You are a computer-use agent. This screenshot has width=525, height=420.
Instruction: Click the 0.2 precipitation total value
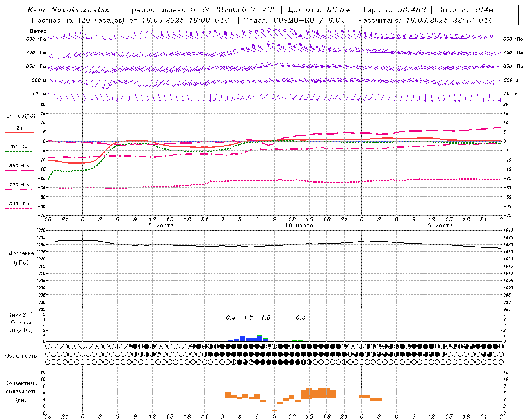301,318
